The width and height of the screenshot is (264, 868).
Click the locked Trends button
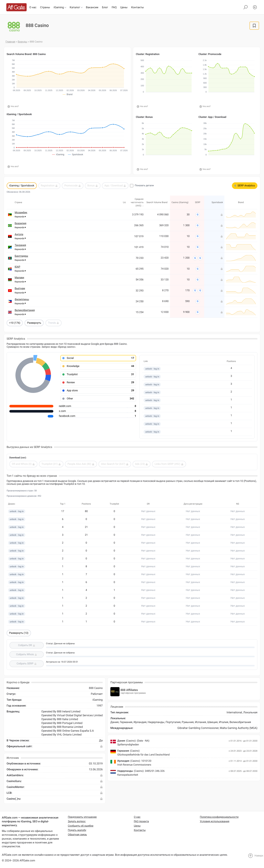(x=53, y=323)
